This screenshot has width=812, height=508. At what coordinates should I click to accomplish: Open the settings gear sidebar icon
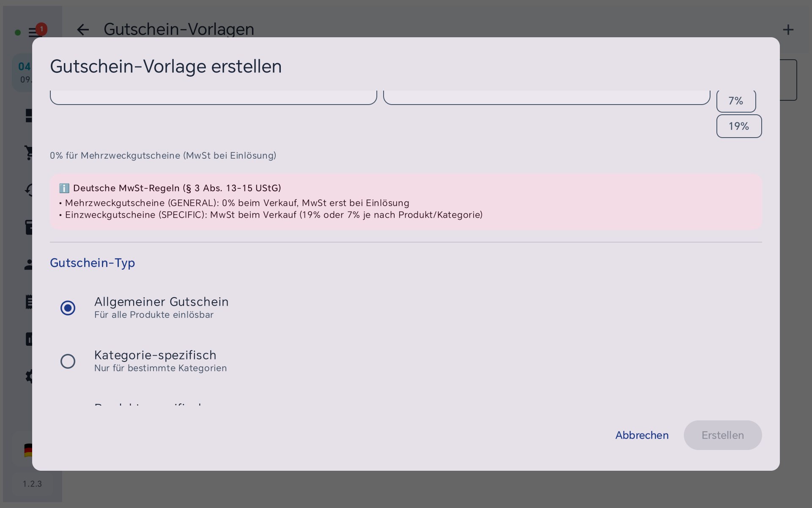click(29, 376)
